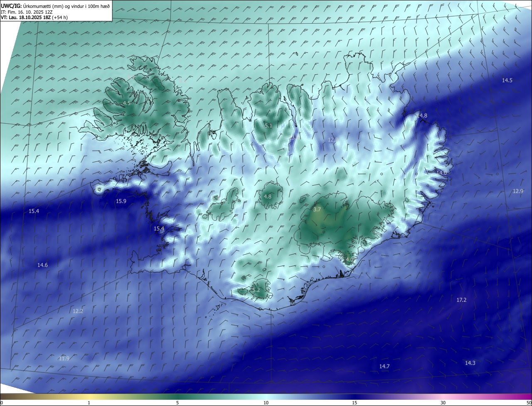Image resolution: width=532 pixels, height=406 pixels.
Task: Select the 11.9 value label
Action: pyautogui.click(x=64, y=359)
